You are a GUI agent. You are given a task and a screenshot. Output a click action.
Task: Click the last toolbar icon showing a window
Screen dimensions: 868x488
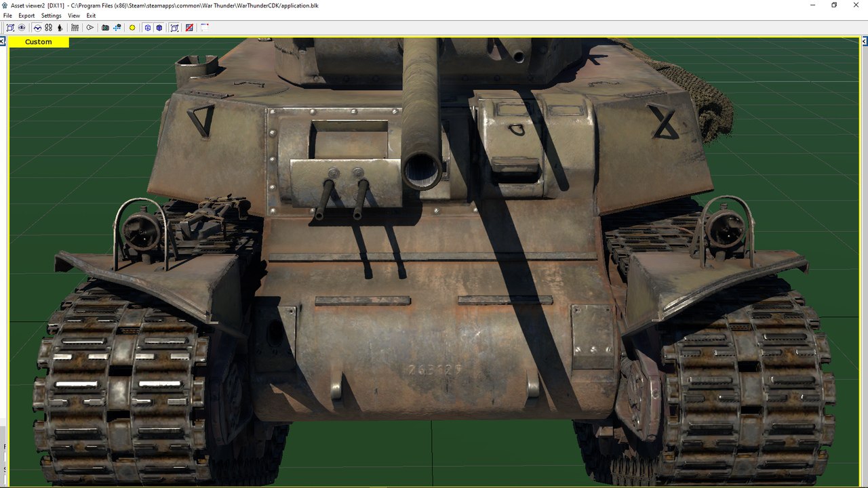point(204,28)
